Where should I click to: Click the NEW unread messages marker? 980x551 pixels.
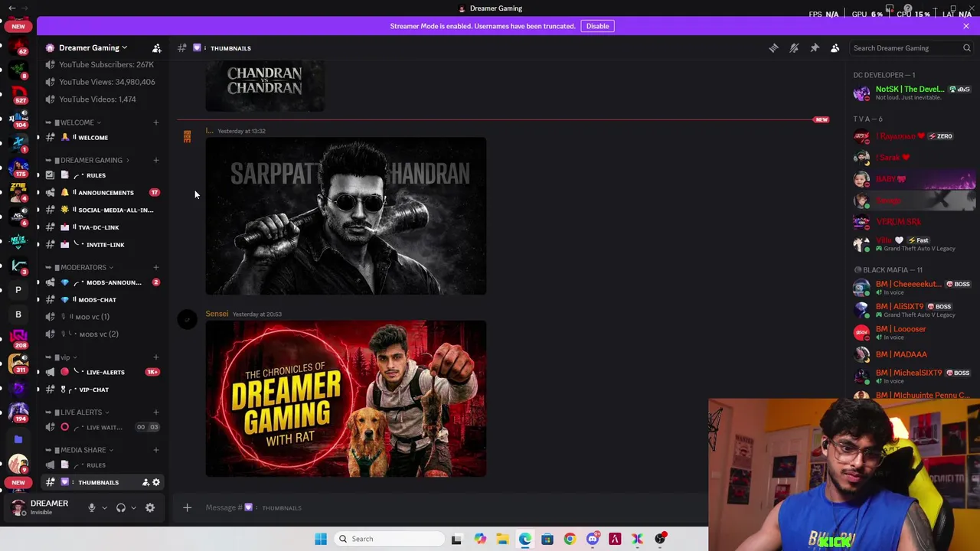coord(822,120)
